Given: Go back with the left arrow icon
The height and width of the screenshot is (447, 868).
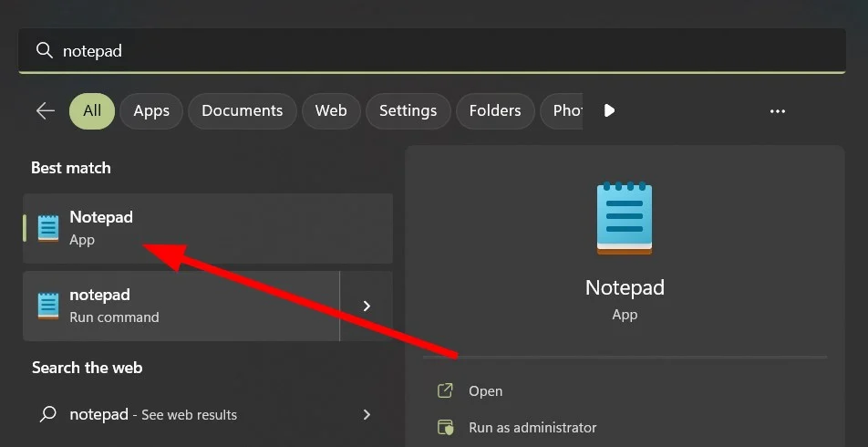Looking at the screenshot, I should [x=46, y=110].
